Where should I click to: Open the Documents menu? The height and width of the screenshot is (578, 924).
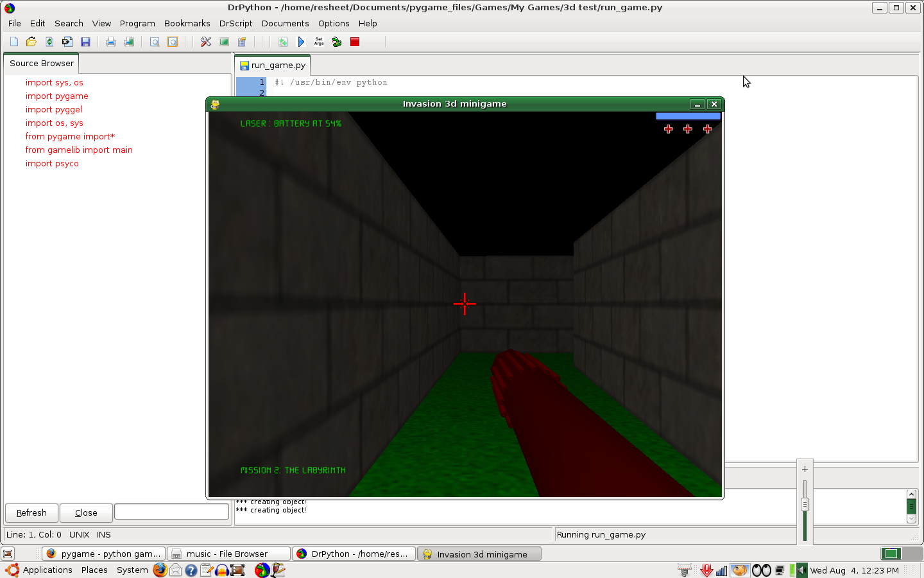286,23
